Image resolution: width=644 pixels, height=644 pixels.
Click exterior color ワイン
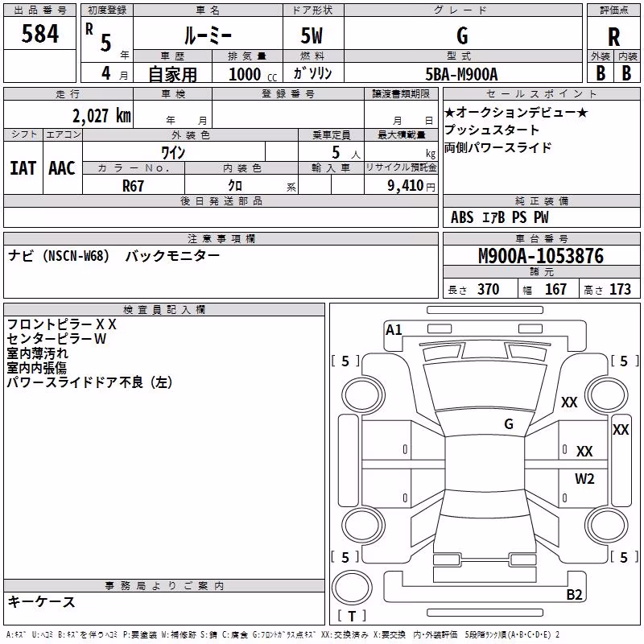(173, 153)
